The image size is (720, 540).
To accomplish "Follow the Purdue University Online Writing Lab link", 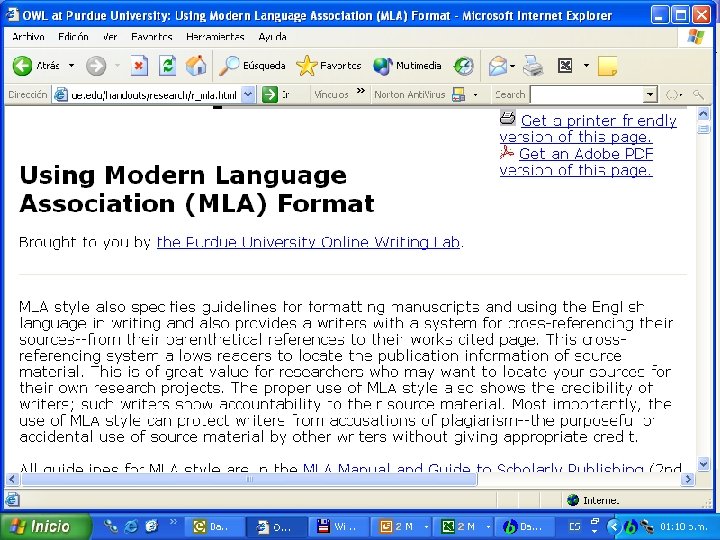I will point(308,242).
